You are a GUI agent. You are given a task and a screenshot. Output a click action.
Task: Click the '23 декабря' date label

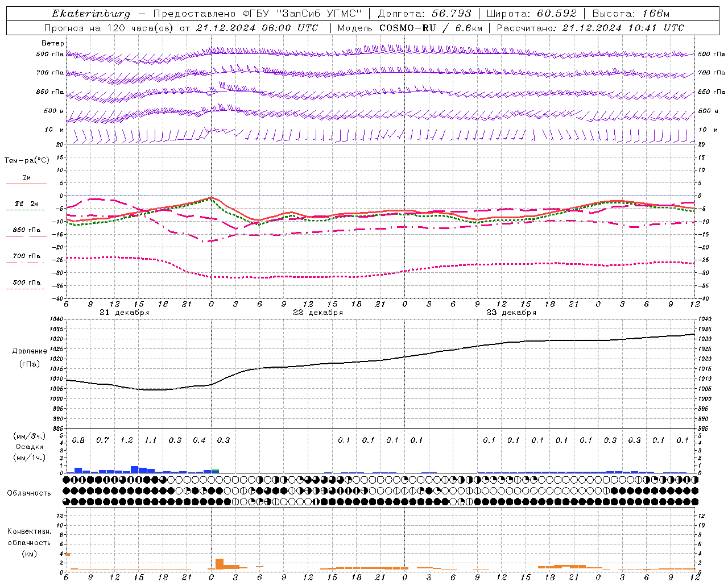point(511,313)
